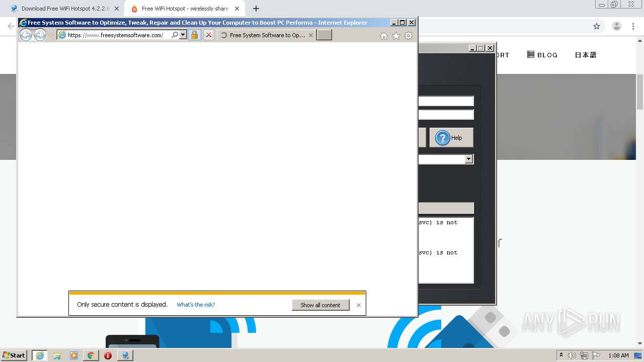Viewport: 644px width, 362px height.
Task: Click the second text field in hotspot app
Action: pos(446,115)
